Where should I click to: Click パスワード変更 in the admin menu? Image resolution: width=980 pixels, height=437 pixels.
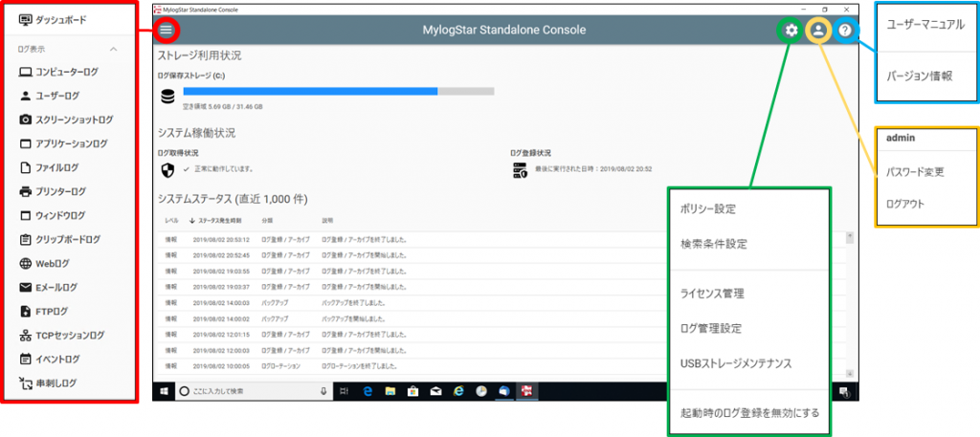(915, 172)
